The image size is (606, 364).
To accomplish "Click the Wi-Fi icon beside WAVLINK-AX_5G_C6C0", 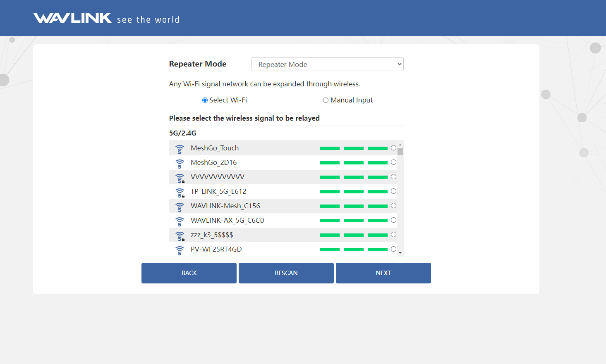I will click(180, 221).
